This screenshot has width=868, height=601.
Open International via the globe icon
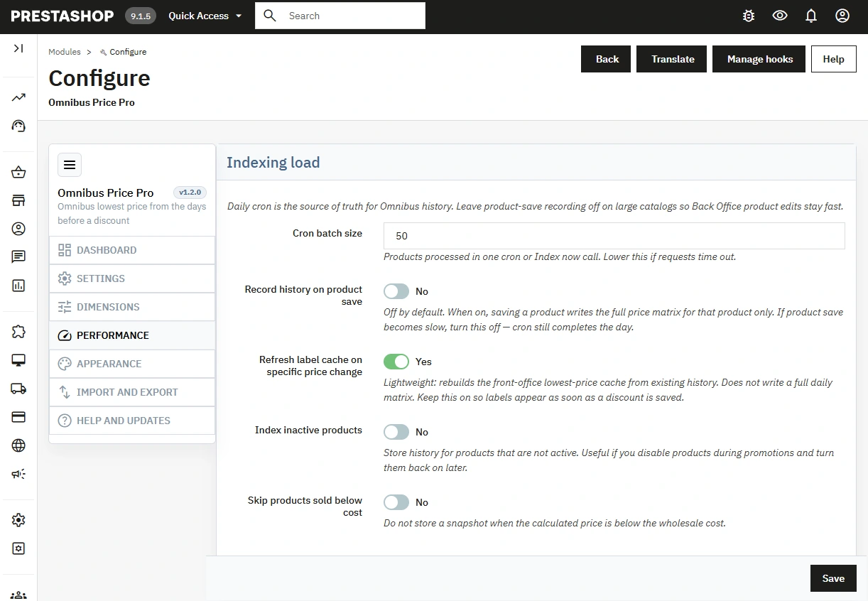18,445
